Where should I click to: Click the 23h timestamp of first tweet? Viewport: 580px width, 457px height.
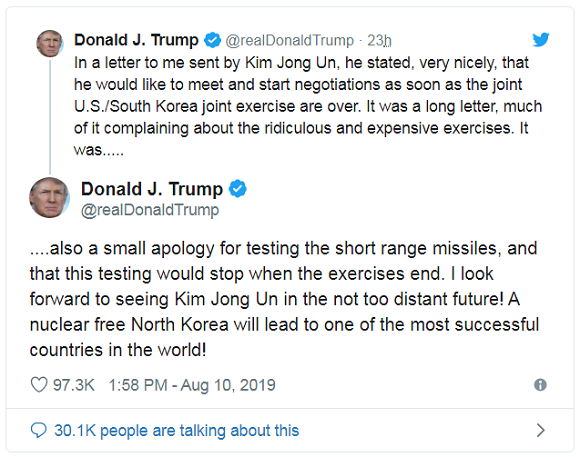tap(379, 40)
